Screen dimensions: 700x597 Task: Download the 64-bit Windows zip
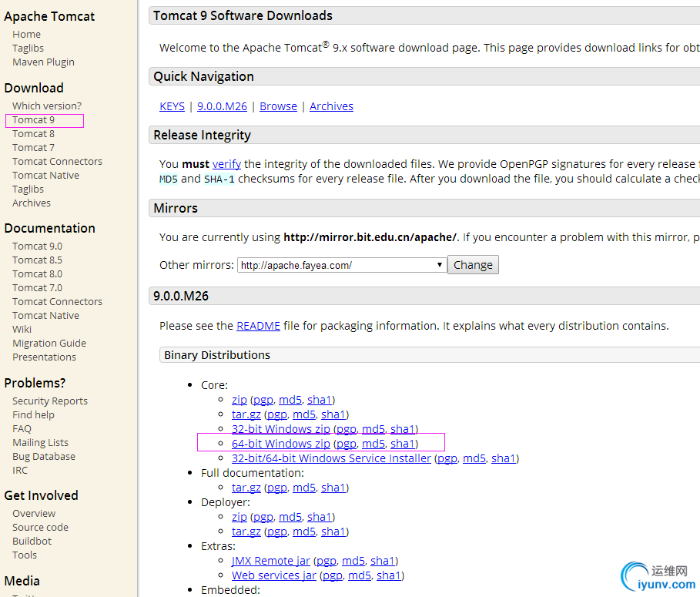tap(281, 444)
